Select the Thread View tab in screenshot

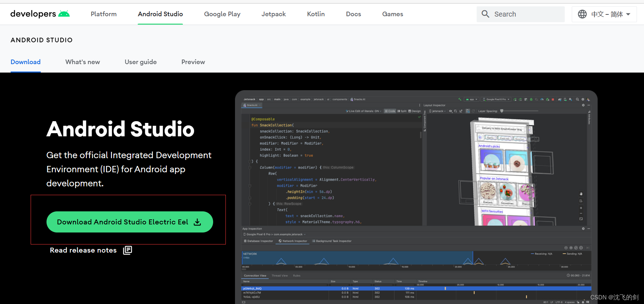tap(280, 275)
